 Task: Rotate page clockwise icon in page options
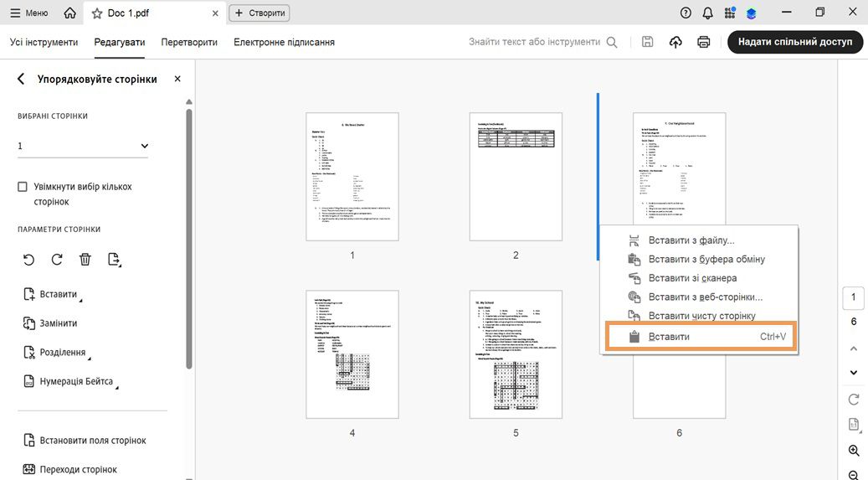[x=56, y=260]
